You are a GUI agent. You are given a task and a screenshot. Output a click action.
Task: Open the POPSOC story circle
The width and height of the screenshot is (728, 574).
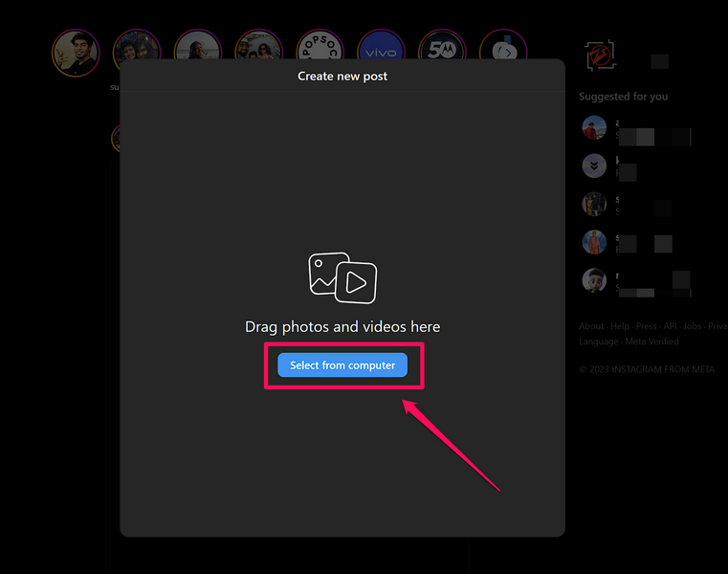pos(320,47)
